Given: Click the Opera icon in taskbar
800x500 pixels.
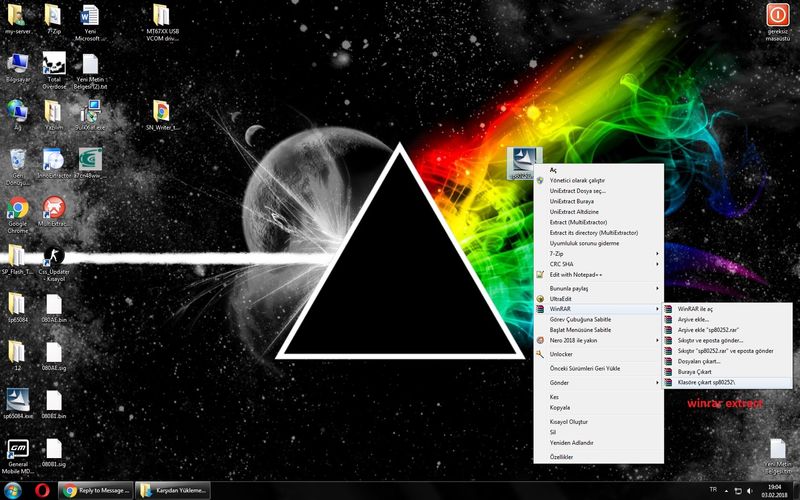Looking at the screenshot, I should pos(42,490).
